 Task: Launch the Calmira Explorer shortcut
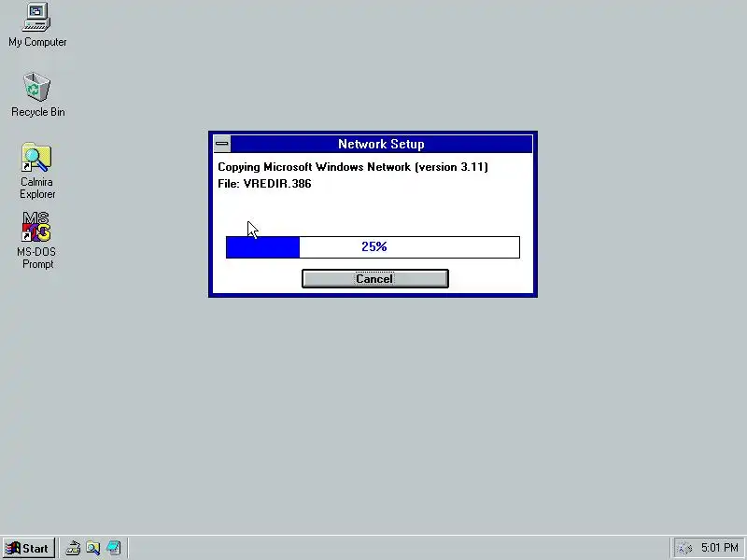pos(36,171)
